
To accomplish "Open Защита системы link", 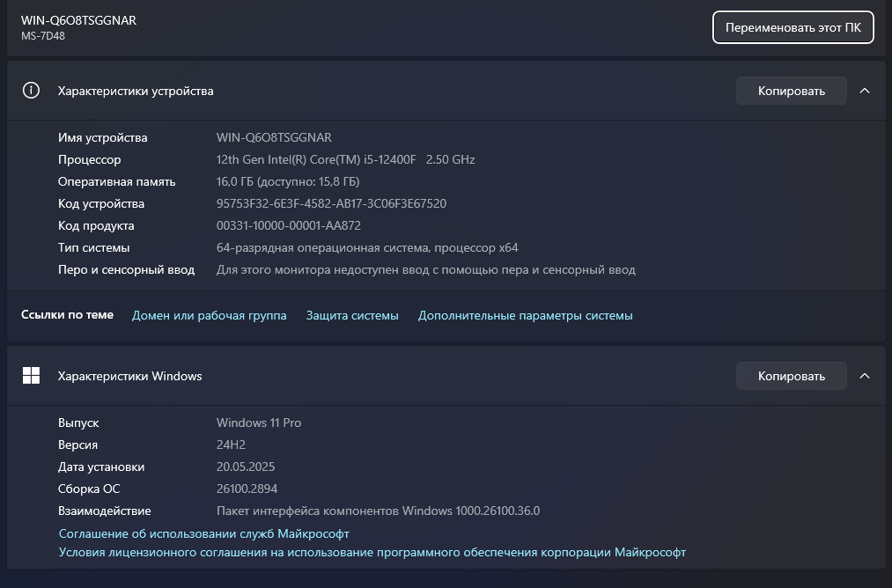I will point(352,316).
